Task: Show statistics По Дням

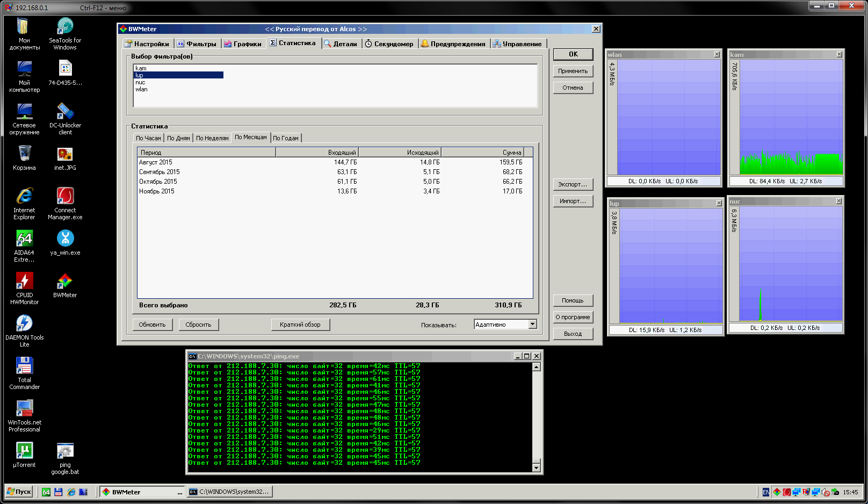Action: 178,138
